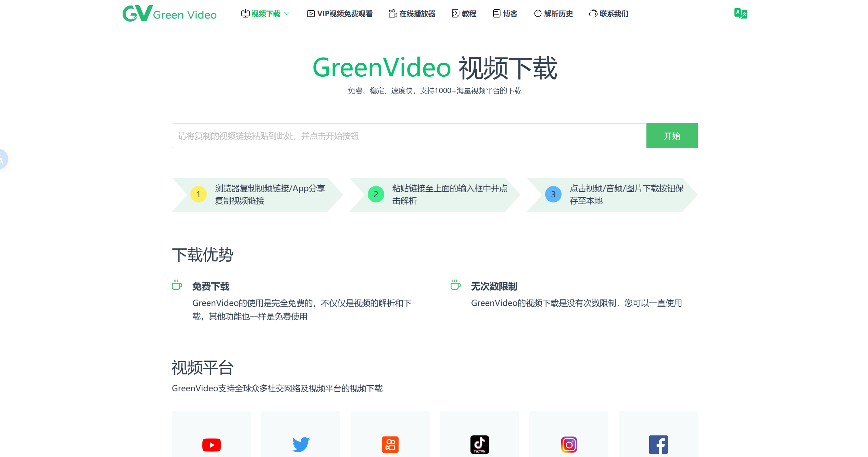Click the green 开始 button
Viewport: 868px width, 457px height.
point(672,136)
